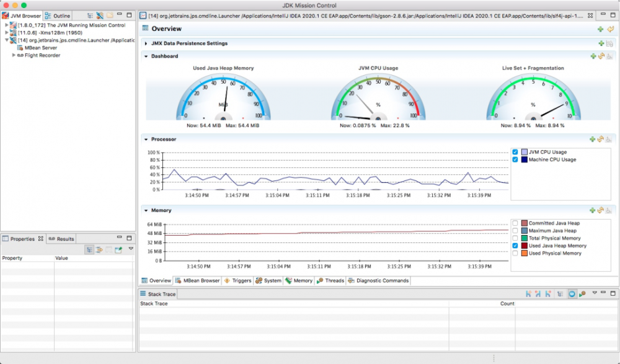Viewport: 620px width, 364px height.
Task: Click the Count column header in Stack Trace
Action: coord(507,304)
